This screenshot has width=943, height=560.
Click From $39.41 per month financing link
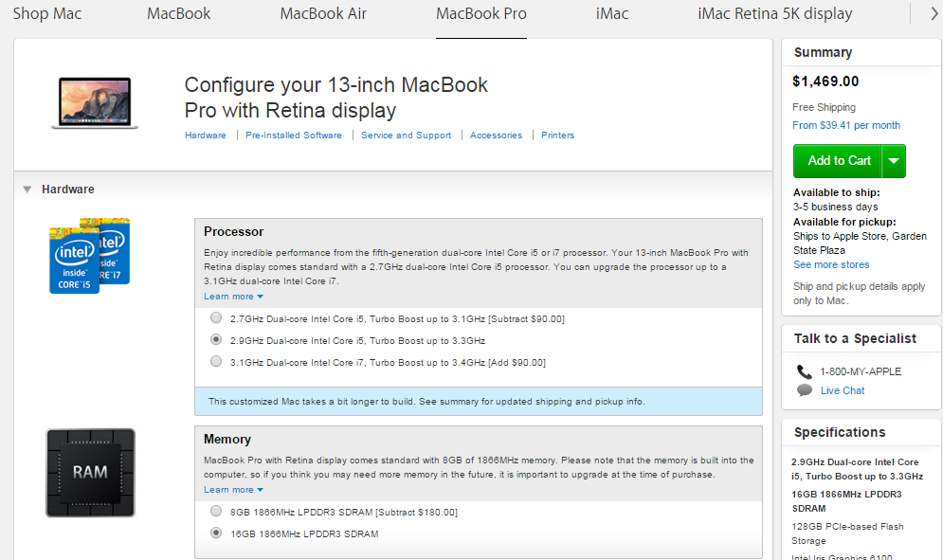846,125
